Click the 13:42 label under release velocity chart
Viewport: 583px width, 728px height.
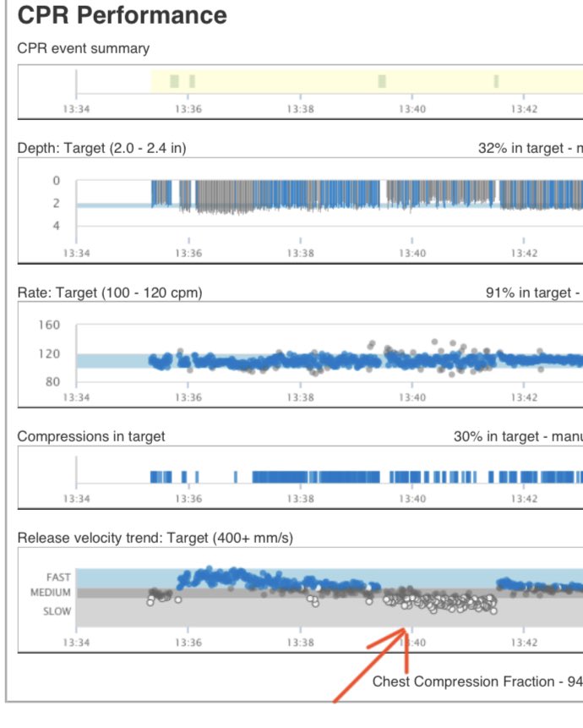tap(524, 643)
